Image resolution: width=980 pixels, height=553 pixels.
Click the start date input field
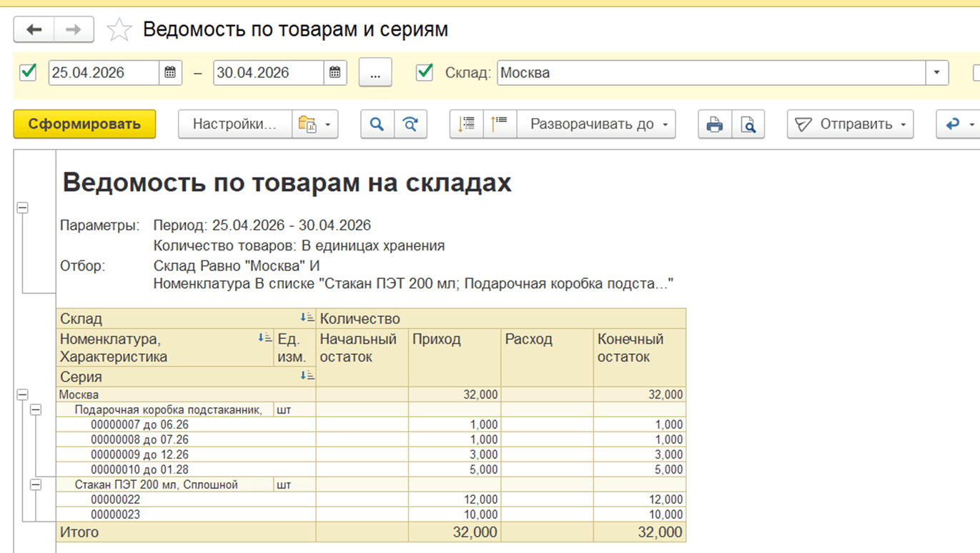click(103, 73)
